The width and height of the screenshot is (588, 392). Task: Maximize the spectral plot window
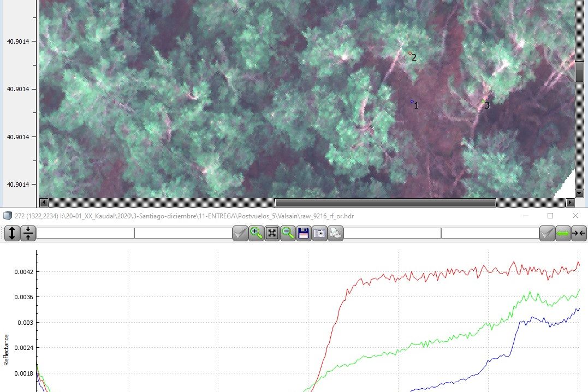(x=550, y=216)
